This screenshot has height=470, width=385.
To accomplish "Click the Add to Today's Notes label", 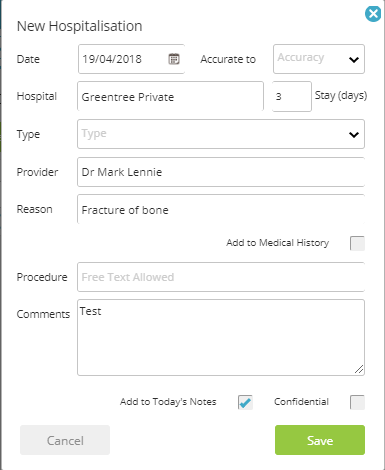I will click(168, 402).
